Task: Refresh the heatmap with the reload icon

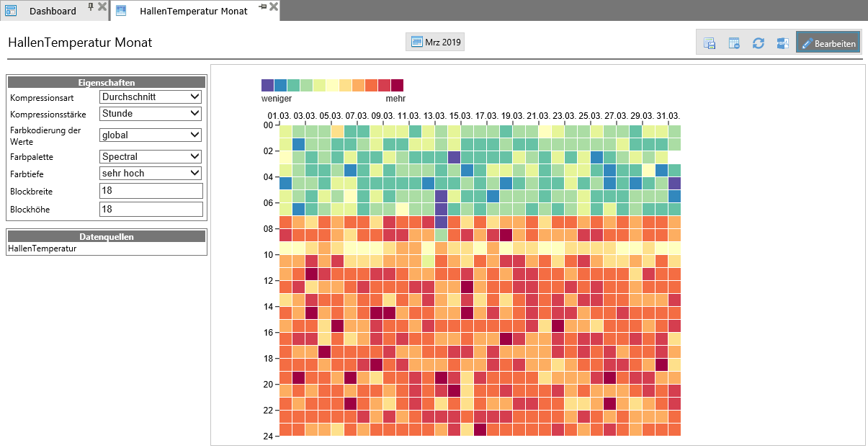Action: (x=759, y=43)
